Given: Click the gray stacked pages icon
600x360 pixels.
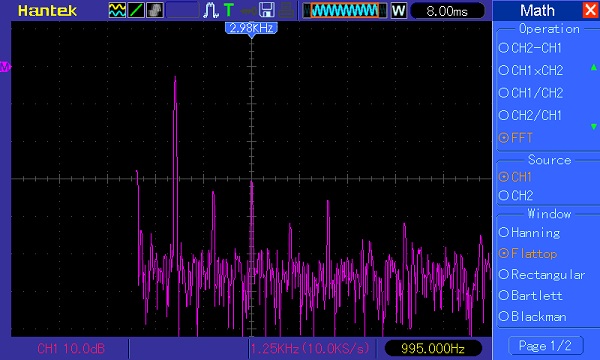Looking at the screenshot, I should point(155,10).
